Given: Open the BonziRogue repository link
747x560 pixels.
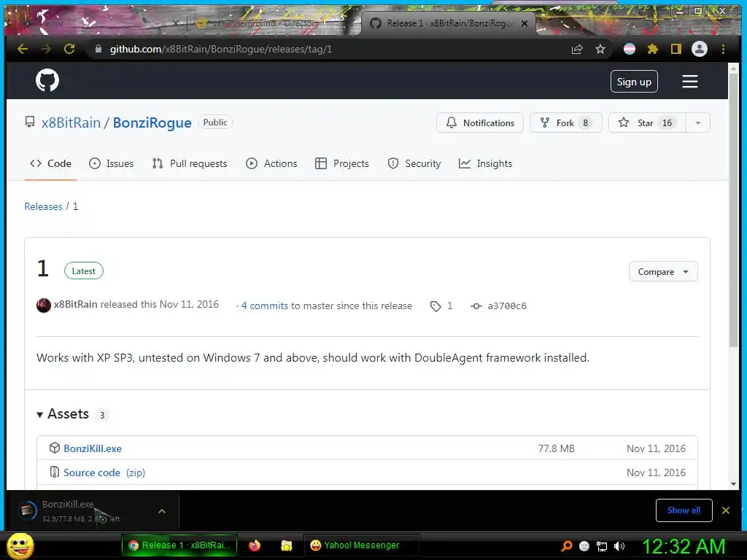Looking at the screenshot, I should tap(152, 122).
